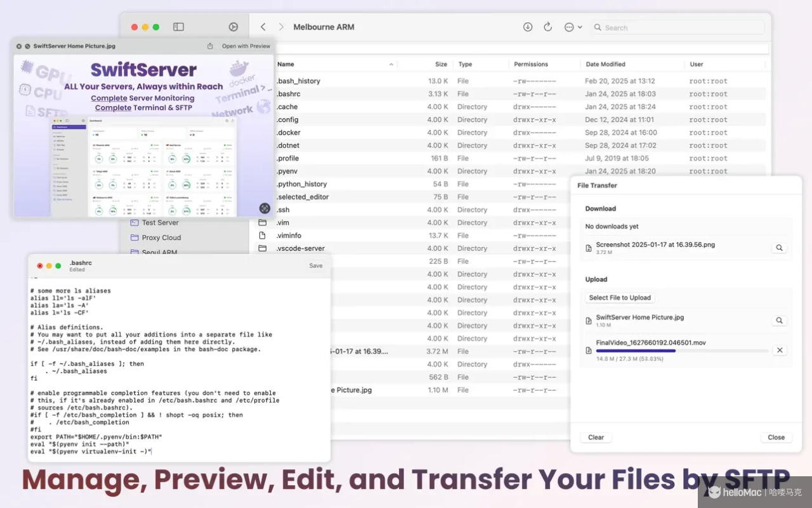Click the .bashrc editor window title
This screenshot has height=508, width=812.
81,263
